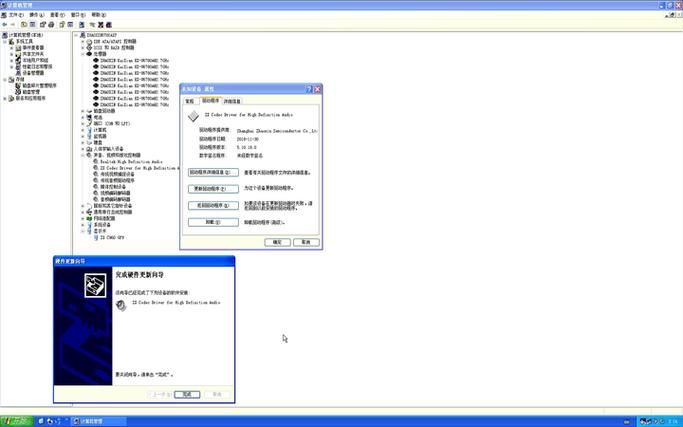Click 完成 to finish hardware wizard

[x=186, y=394]
